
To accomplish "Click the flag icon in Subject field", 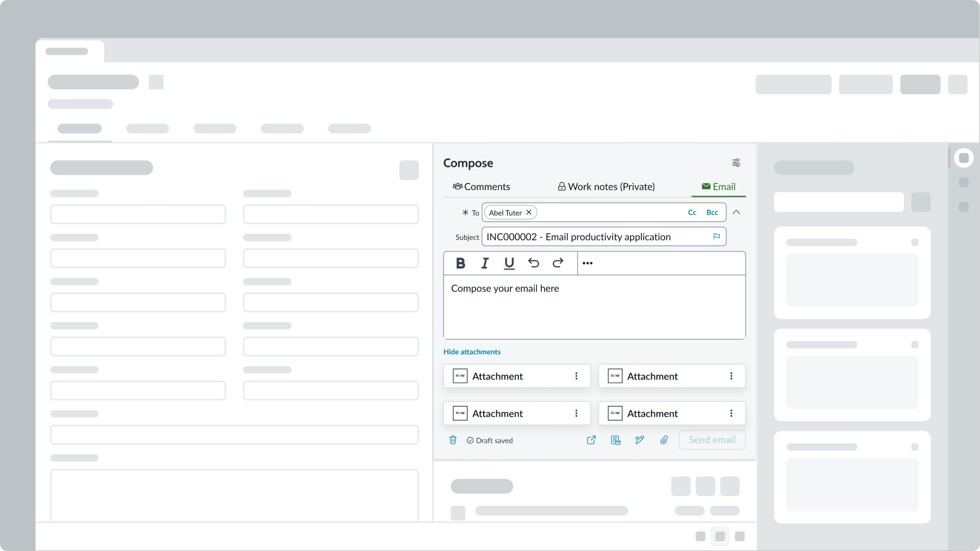I will 716,236.
